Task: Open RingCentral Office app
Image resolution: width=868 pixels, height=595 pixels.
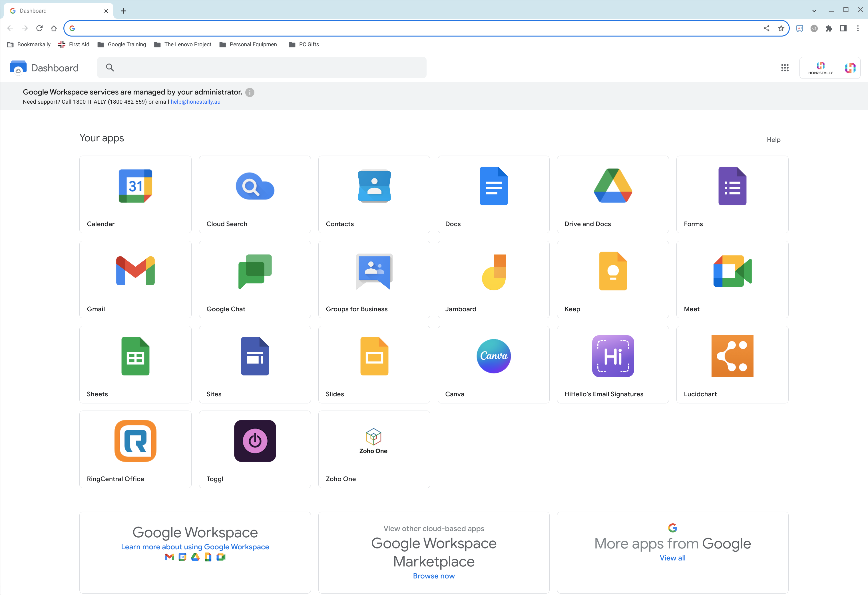Action: pos(135,449)
